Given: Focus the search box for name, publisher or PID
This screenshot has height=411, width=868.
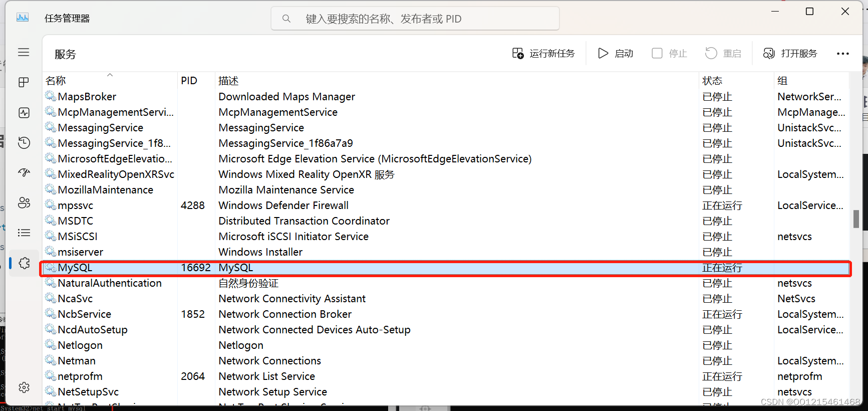Looking at the screenshot, I should [415, 19].
